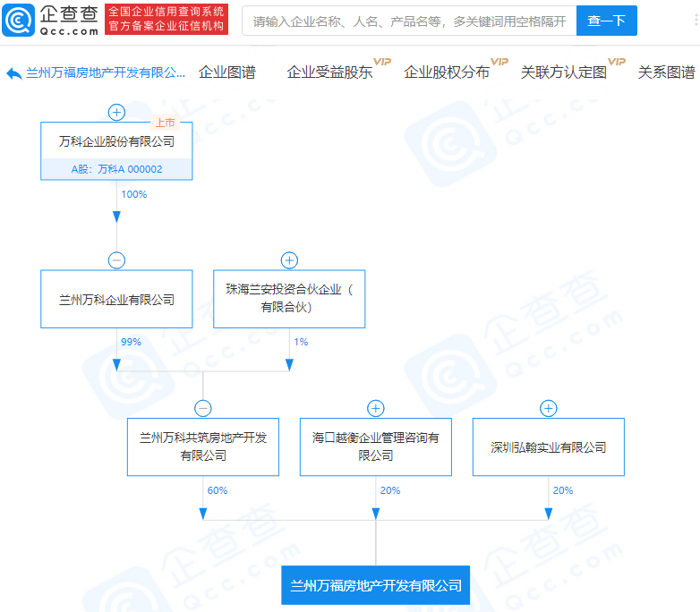Open the 兰州万福房地产开发有限公... breadcrumb link
The width and height of the screenshot is (700, 612).
(106, 72)
